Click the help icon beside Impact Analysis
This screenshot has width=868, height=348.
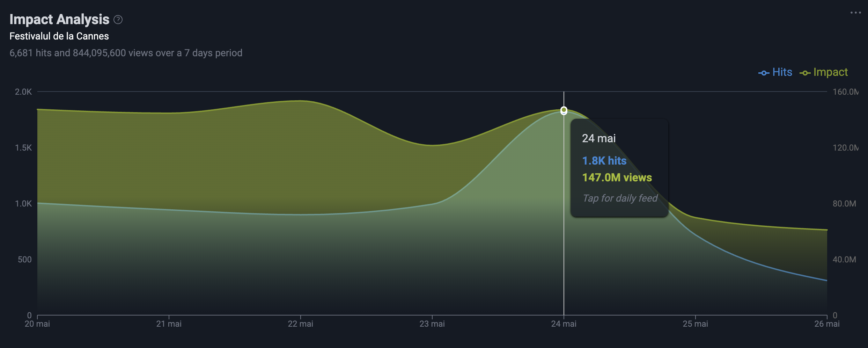[118, 20]
